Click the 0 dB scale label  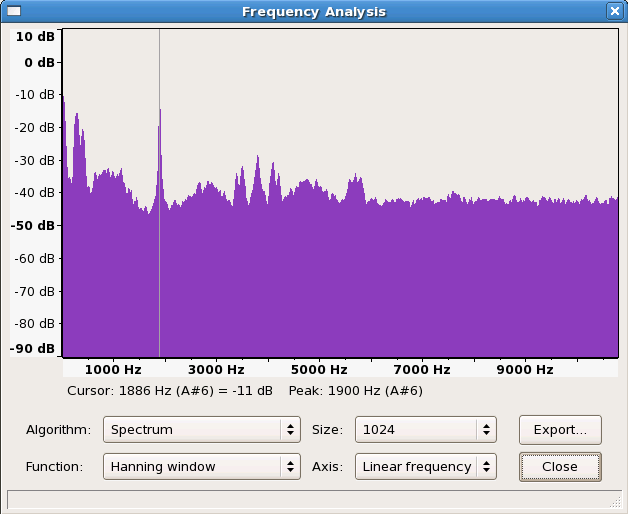pyautogui.click(x=39, y=62)
